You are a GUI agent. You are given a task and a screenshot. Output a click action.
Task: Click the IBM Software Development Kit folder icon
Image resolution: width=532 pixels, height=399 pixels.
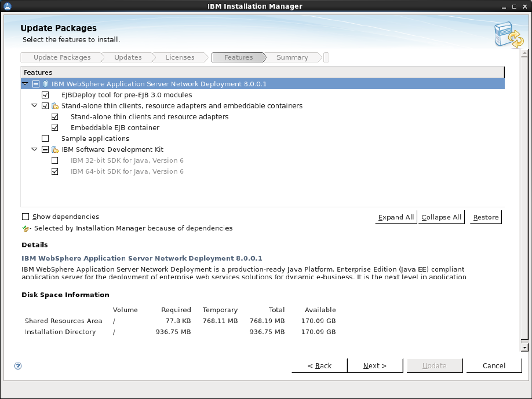click(x=55, y=149)
